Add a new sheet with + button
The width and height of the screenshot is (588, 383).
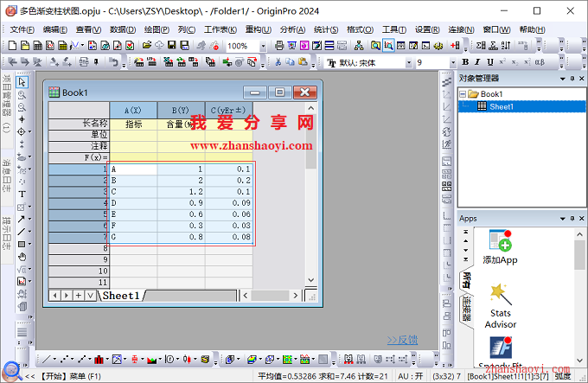click(x=79, y=296)
